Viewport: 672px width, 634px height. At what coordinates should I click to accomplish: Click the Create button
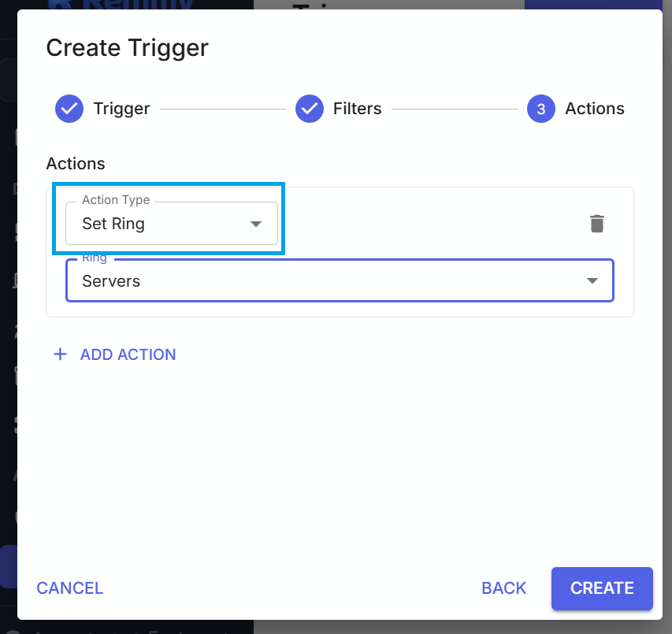point(602,588)
